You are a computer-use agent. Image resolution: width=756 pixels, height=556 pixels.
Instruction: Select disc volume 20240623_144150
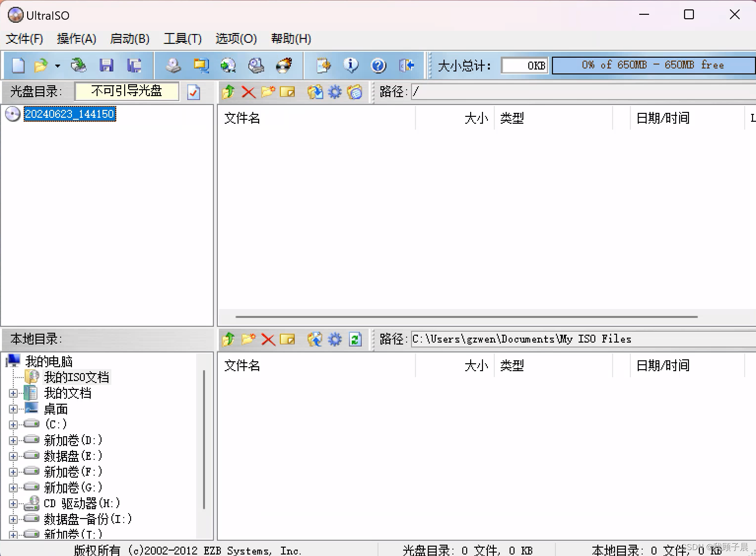click(69, 114)
